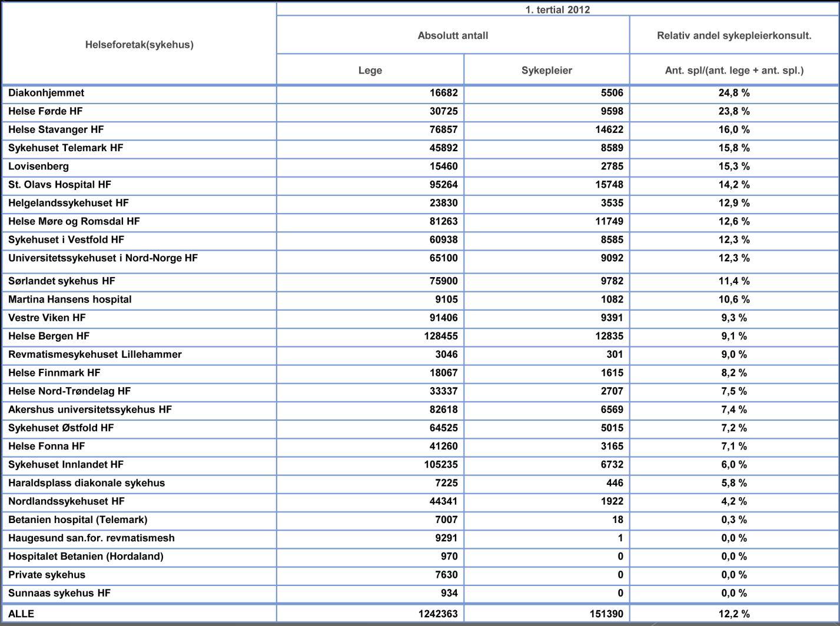840x626 pixels.
Task: Click Lege value 16682 for Diakonhjemmet
Action: (444, 93)
